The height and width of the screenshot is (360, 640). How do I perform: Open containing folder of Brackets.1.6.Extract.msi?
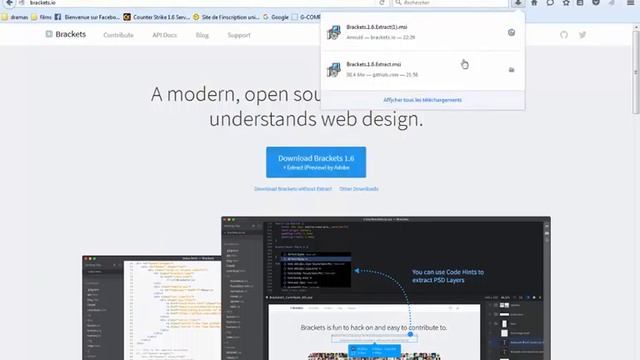[511, 70]
